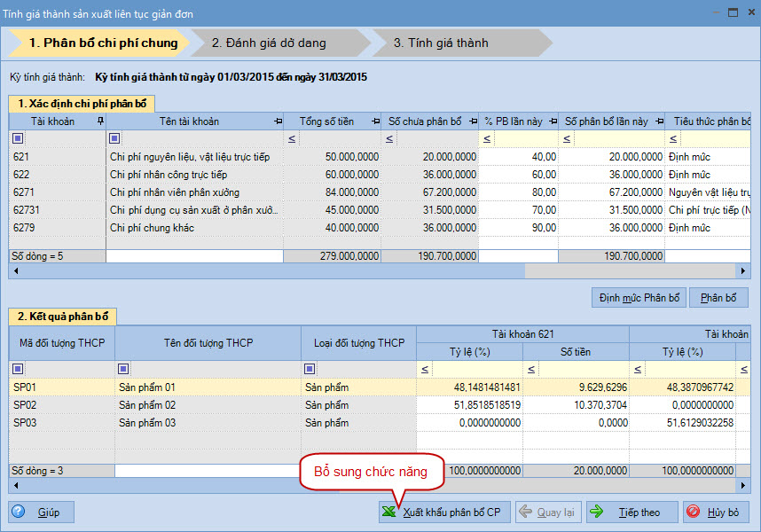Open filter operator for Số phân bổ lần này
The height and width of the screenshot is (532, 761).
pyautogui.click(x=567, y=139)
